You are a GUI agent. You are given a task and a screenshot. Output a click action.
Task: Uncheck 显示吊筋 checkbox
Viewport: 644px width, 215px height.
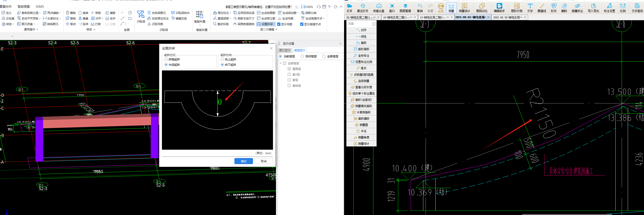[x=279, y=24]
